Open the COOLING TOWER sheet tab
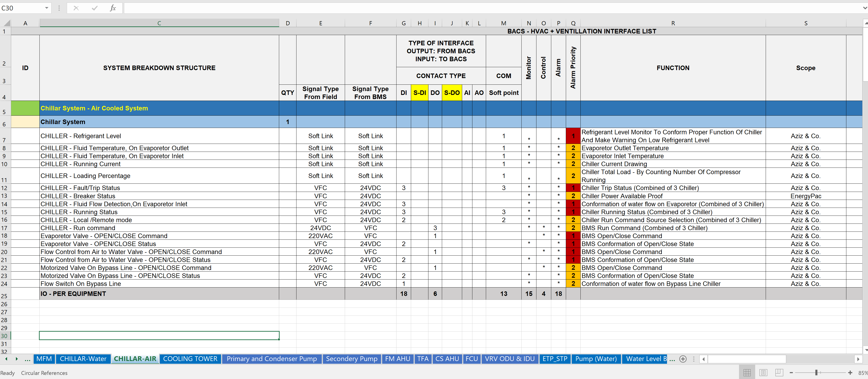Image resolution: width=868 pixels, height=379 pixels. click(190, 359)
